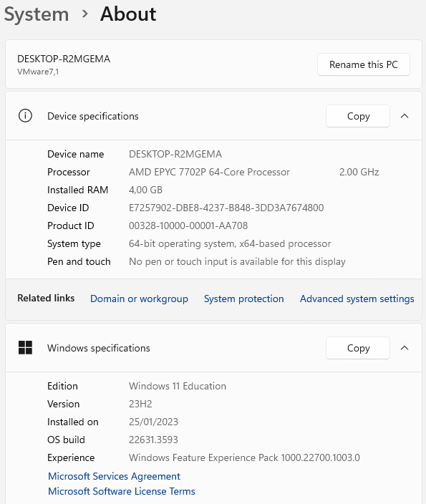Select the OS build value 22631.3593
426x504 pixels.
[x=153, y=440]
